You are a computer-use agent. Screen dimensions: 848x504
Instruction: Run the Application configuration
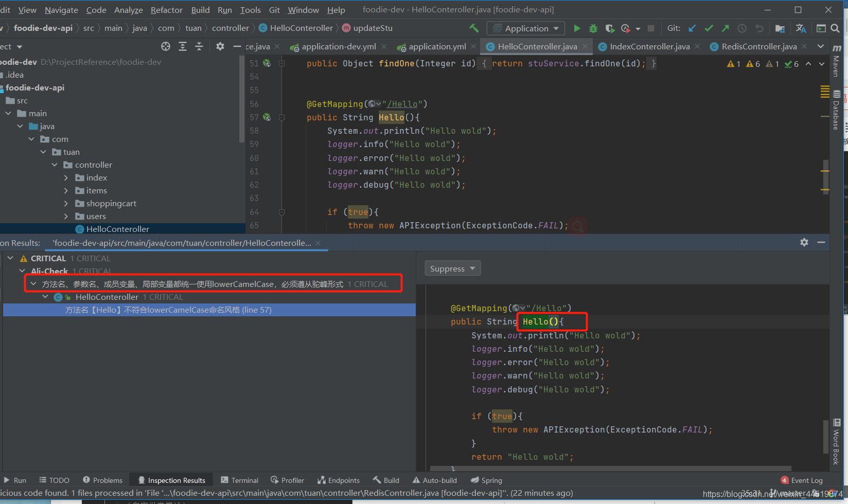[577, 28]
